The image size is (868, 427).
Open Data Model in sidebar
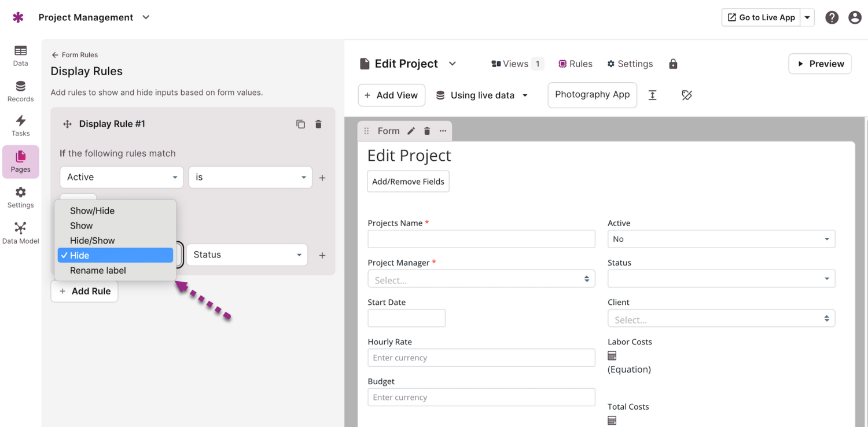pos(20,233)
